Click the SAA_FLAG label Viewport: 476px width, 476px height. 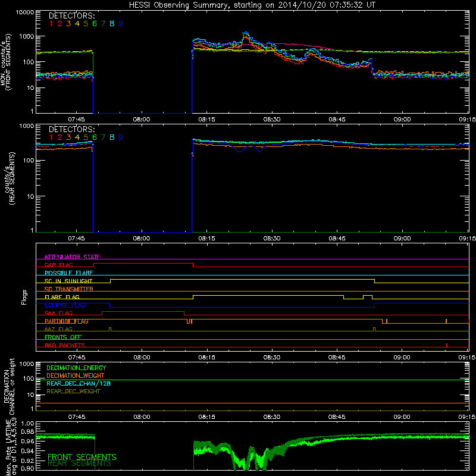[x=58, y=313]
